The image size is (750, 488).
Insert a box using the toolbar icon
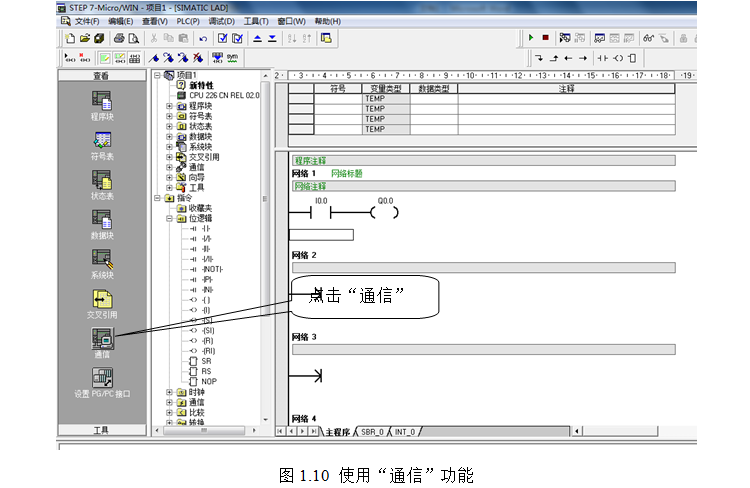click(x=632, y=58)
